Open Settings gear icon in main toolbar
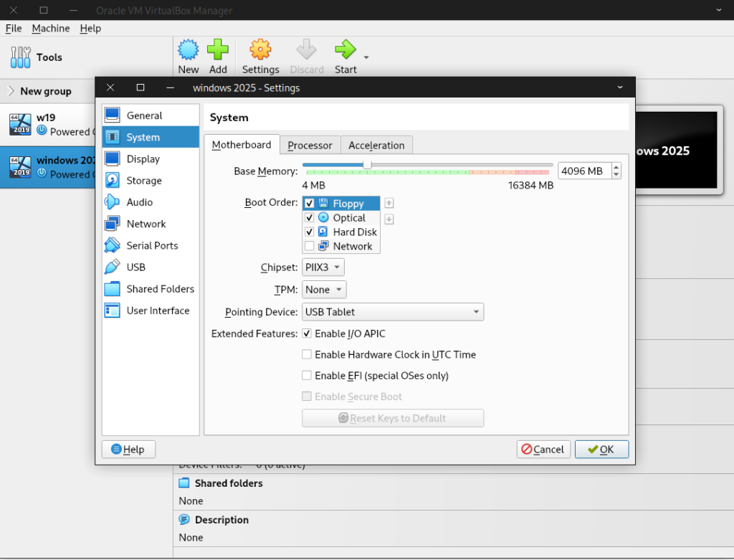The width and height of the screenshot is (734, 560). click(260, 49)
